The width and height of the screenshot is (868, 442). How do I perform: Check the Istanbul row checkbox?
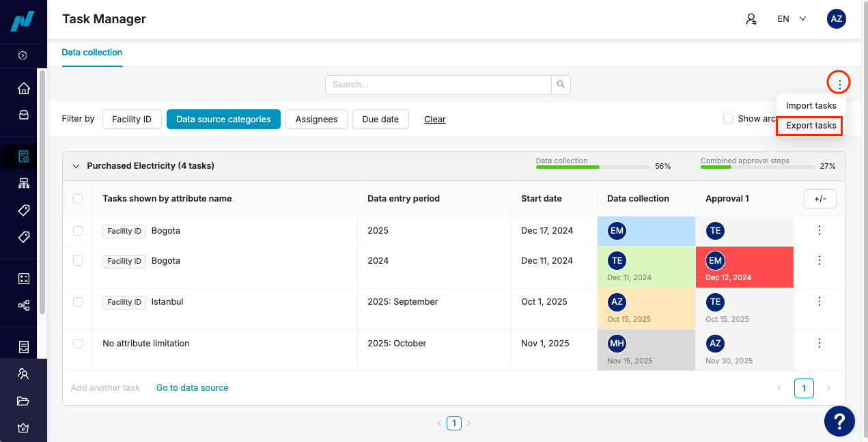pos(78,302)
